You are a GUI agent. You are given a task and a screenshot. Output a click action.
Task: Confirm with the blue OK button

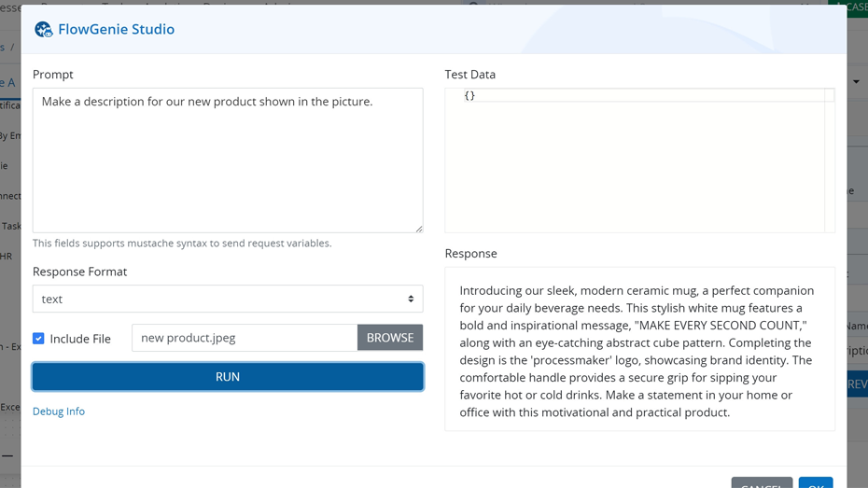(816, 482)
